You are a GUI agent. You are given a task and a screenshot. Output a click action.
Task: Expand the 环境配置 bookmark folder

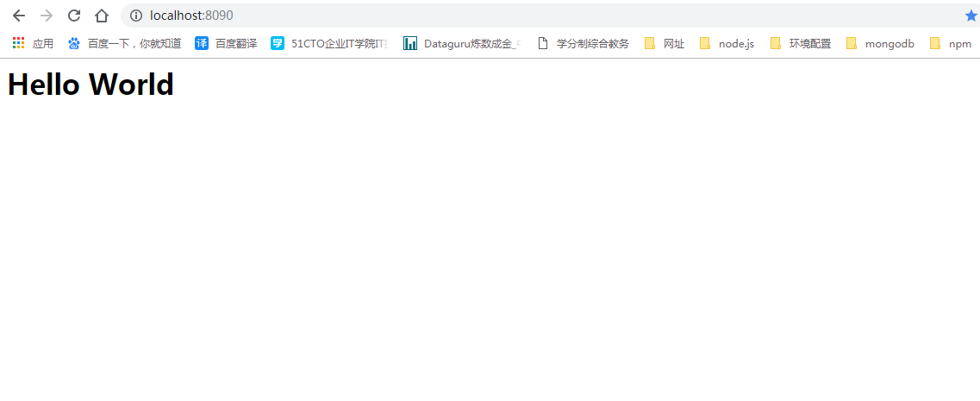tap(801, 43)
